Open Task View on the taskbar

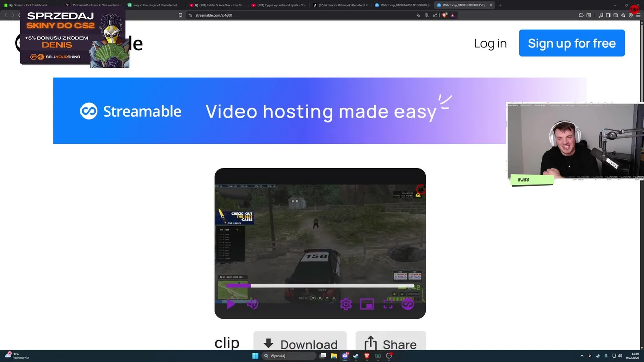click(x=323, y=356)
